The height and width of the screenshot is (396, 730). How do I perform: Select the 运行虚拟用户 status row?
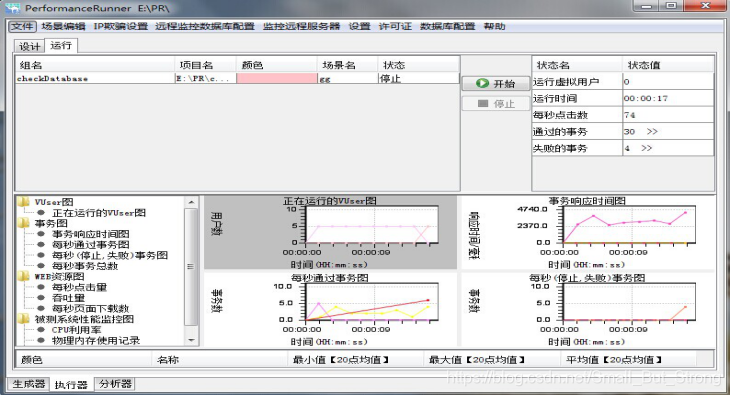click(x=622, y=82)
